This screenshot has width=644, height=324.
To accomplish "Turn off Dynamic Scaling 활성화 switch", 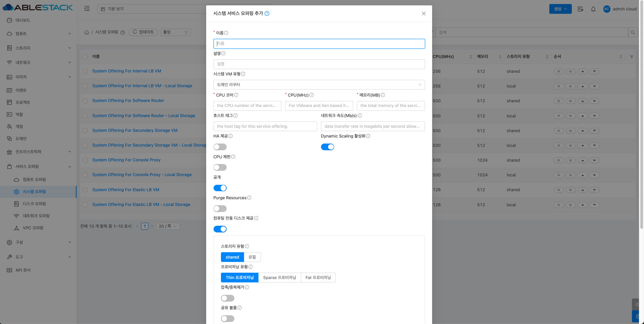I will [327, 147].
